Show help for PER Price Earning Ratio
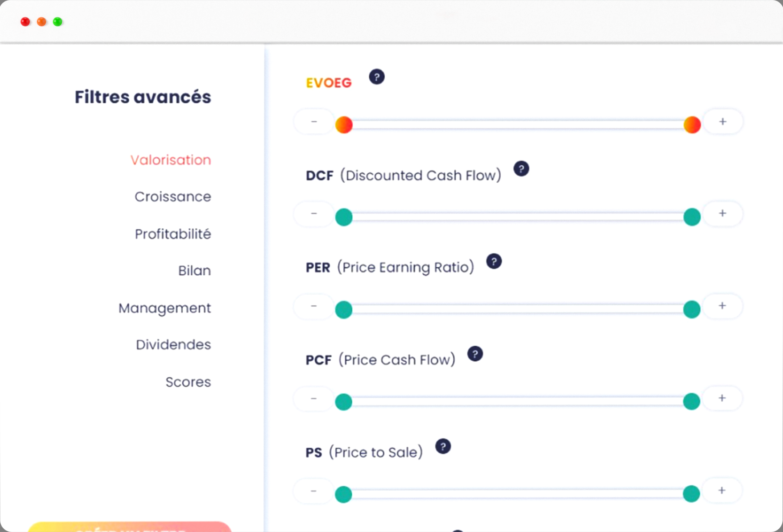The width and height of the screenshot is (783, 532). coord(494,261)
